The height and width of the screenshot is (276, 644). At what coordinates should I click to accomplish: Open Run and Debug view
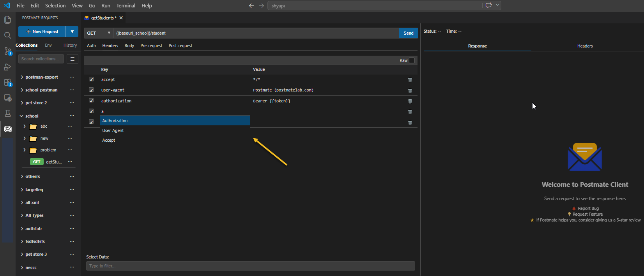[7, 67]
